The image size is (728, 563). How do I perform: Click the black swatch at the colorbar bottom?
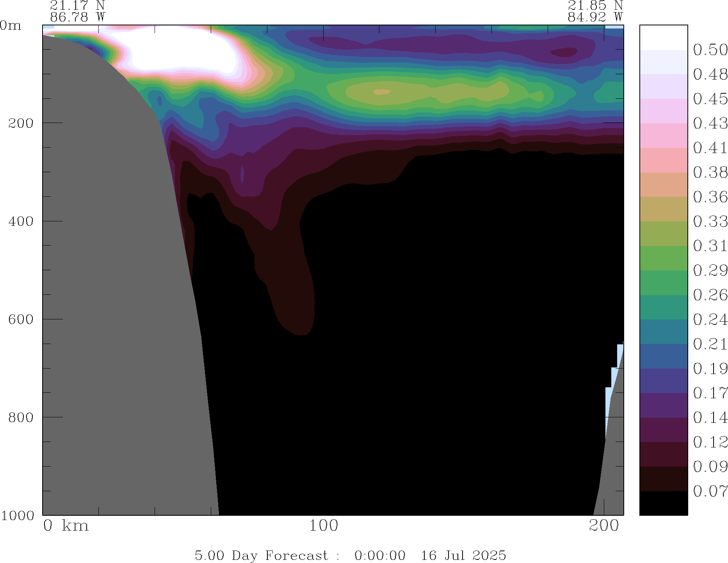click(663, 503)
